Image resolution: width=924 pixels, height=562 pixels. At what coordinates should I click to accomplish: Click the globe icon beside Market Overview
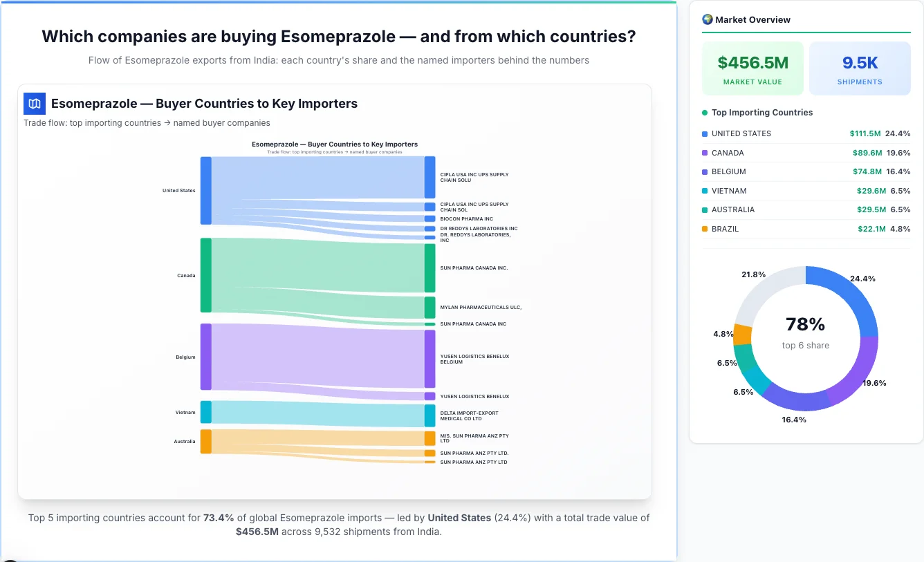[x=708, y=19]
